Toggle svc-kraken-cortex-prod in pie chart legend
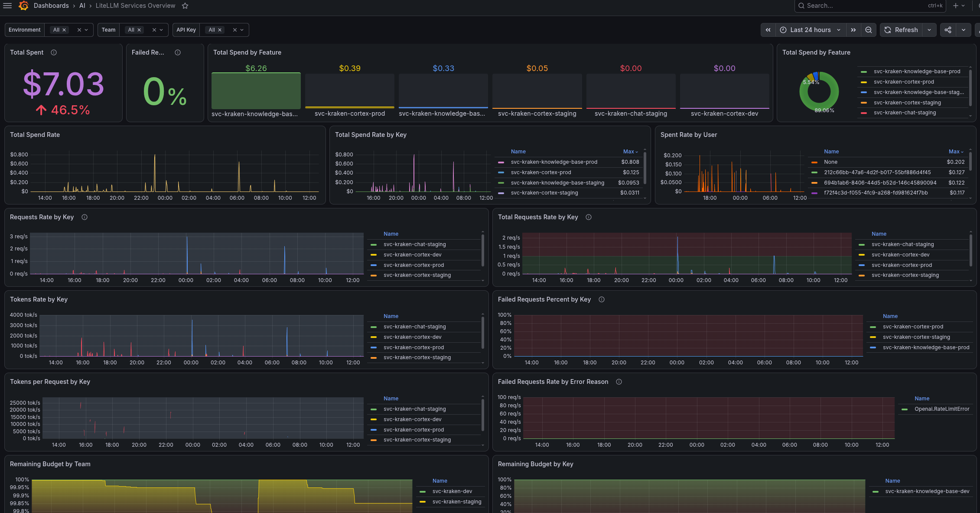This screenshot has width=980, height=513. point(904,82)
